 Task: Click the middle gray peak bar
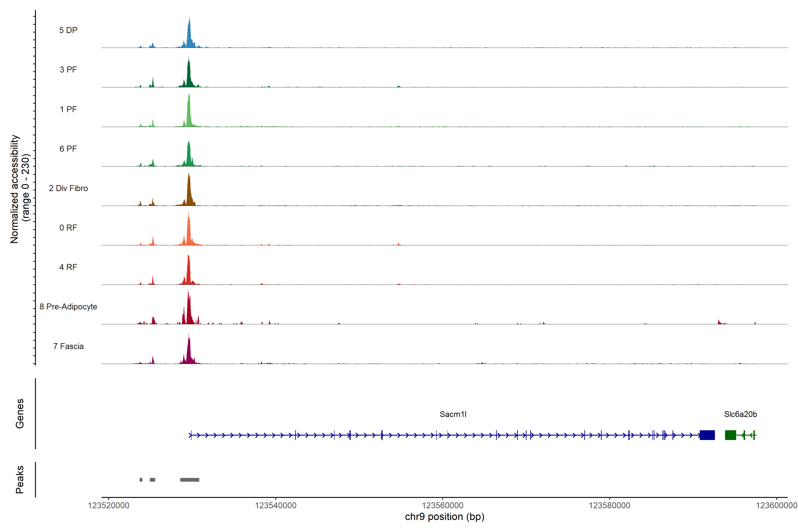(x=152, y=480)
